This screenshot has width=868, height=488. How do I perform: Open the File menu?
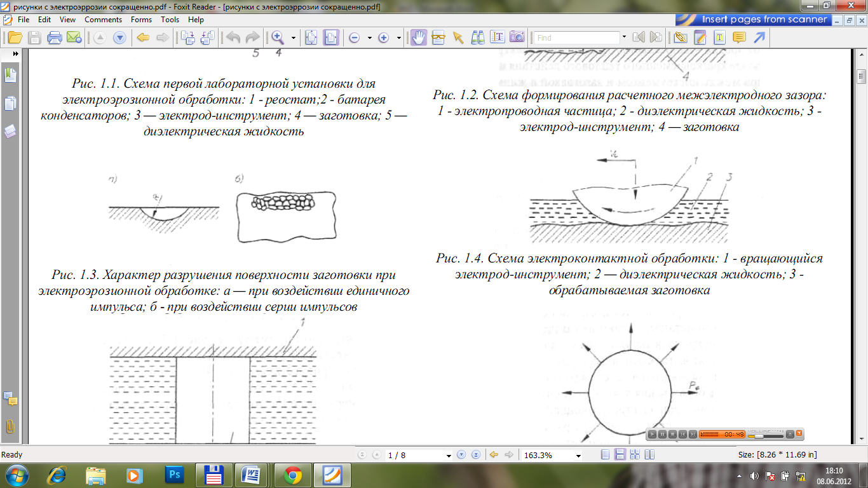(x=24, y=20)
